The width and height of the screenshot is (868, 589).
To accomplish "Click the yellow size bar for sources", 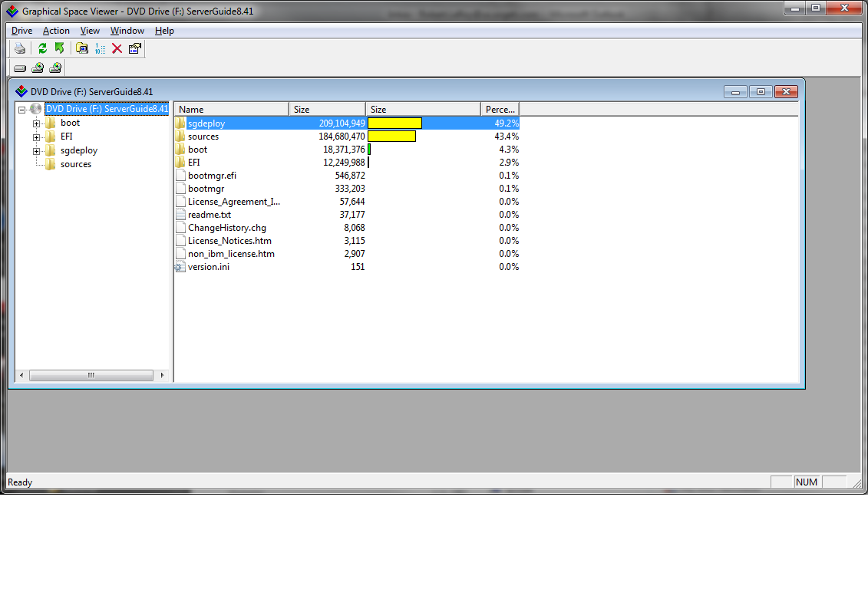I will coord(391,136).
